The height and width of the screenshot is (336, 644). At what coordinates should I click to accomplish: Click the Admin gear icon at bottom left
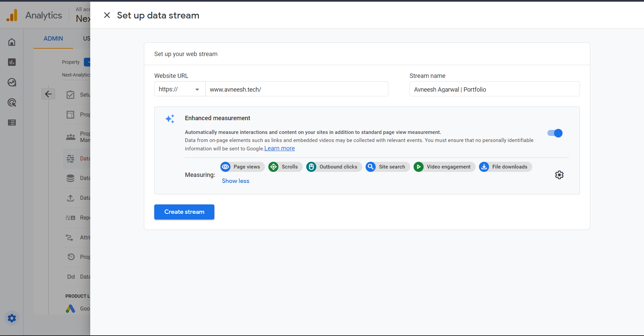[x=12, y=318]
